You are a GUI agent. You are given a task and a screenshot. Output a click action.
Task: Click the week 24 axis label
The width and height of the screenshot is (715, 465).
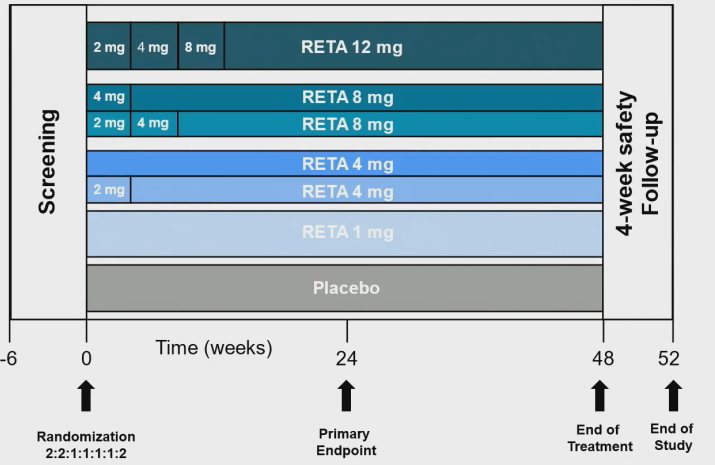(347, 359)
